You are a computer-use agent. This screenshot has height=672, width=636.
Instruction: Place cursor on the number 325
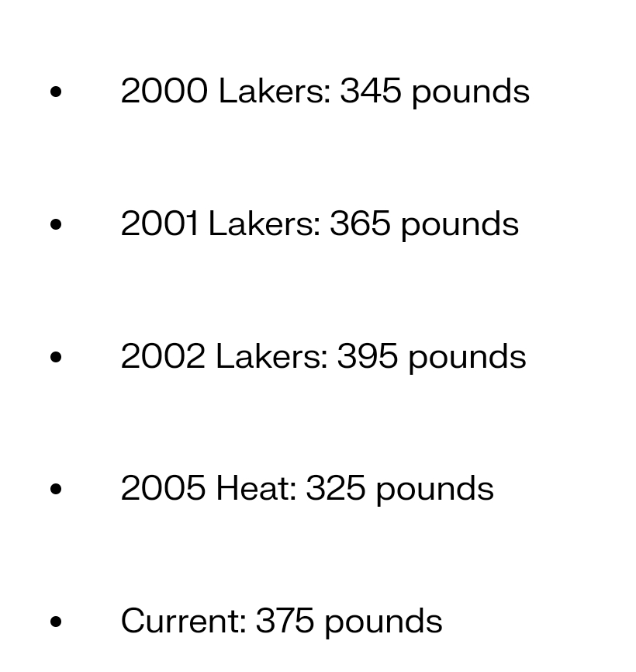(x=335, y=489)
